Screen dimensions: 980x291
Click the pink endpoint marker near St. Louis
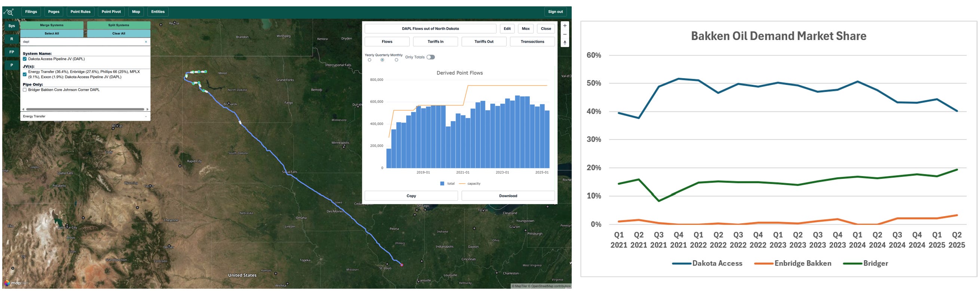(402, 265)
